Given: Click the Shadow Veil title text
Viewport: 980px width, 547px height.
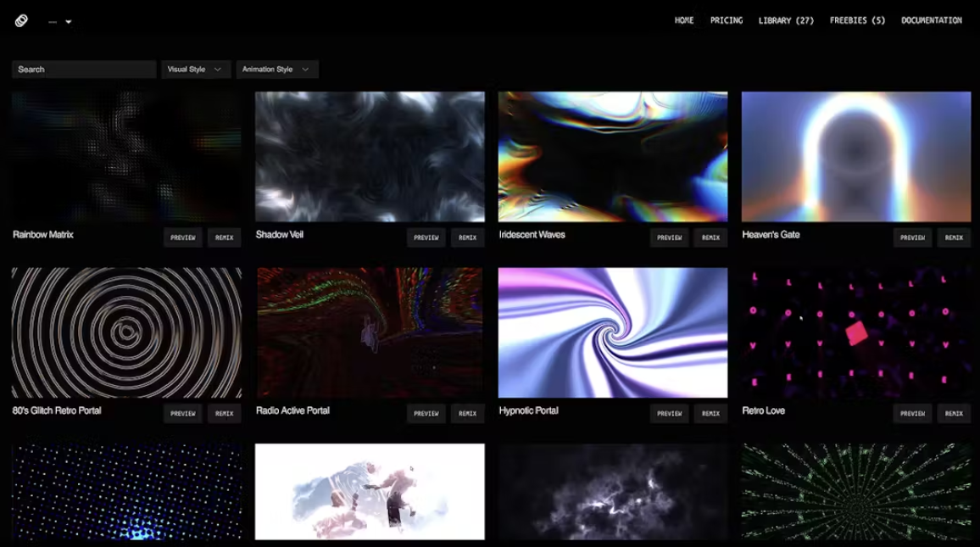Looking at the screenshot, I should (x=280, y=234).
